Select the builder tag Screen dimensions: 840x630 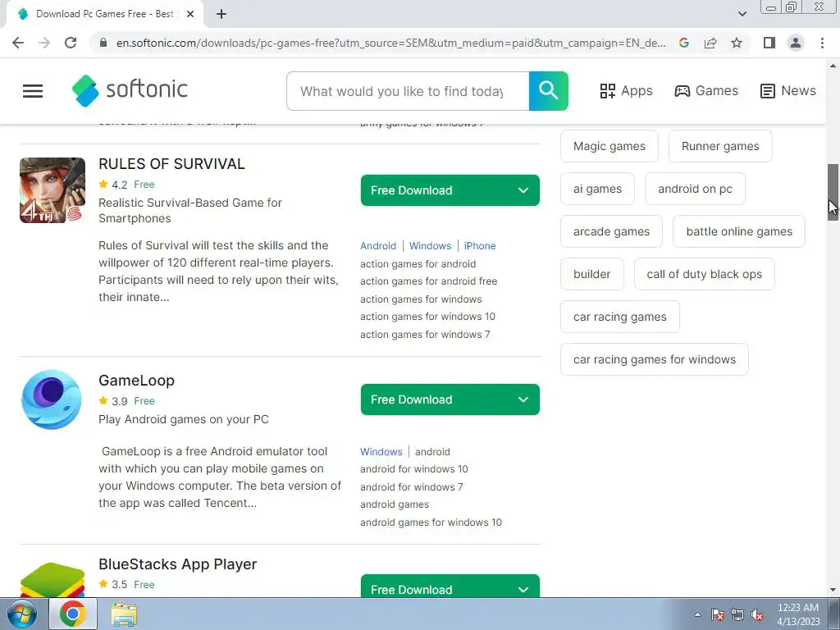[x=592, y=274]
